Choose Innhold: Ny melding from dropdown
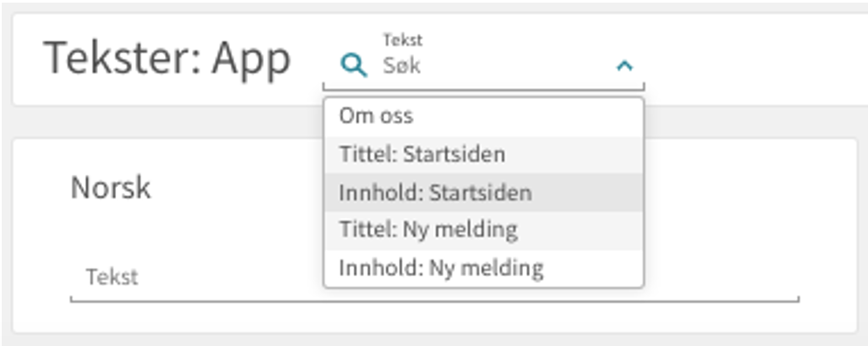 [484, 268]
